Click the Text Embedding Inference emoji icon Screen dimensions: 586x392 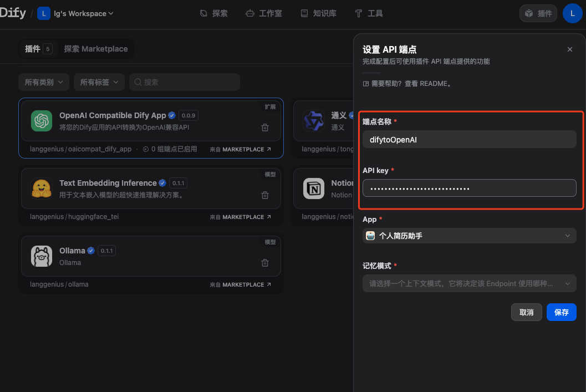pyautogui.click(x=42, y=189)
